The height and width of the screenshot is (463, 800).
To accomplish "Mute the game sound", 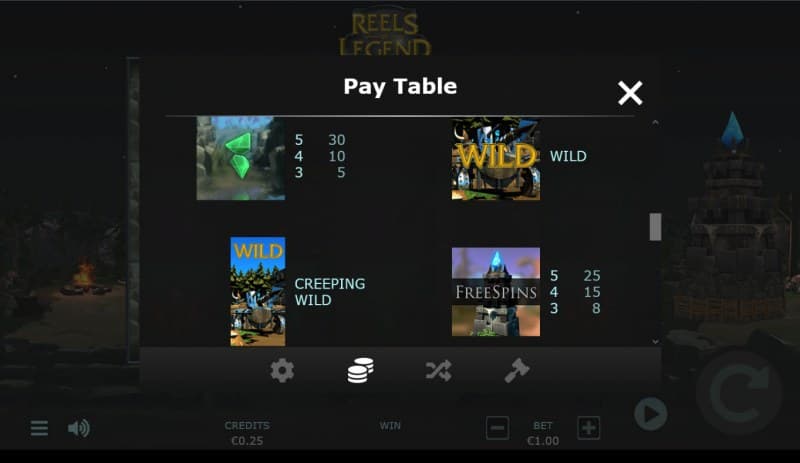I will [x=79, y=428].
